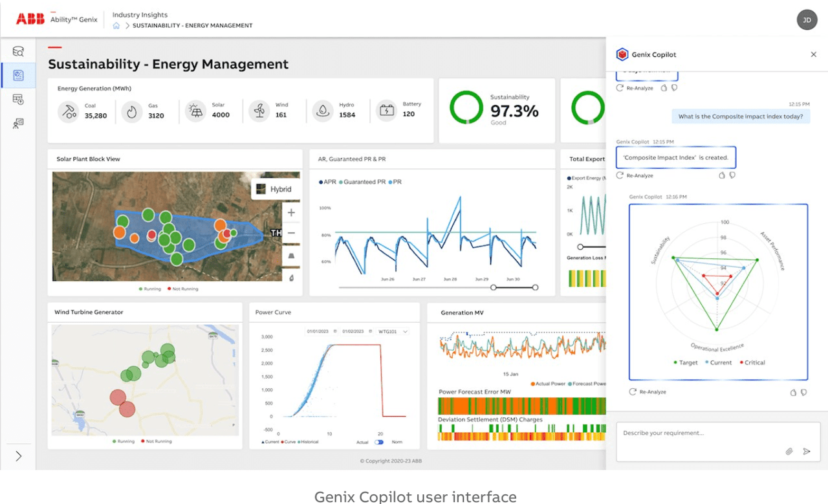Screen dimensions: 828x504
Task: Open the search data icon in left sidebar
Action: [18, 52]
